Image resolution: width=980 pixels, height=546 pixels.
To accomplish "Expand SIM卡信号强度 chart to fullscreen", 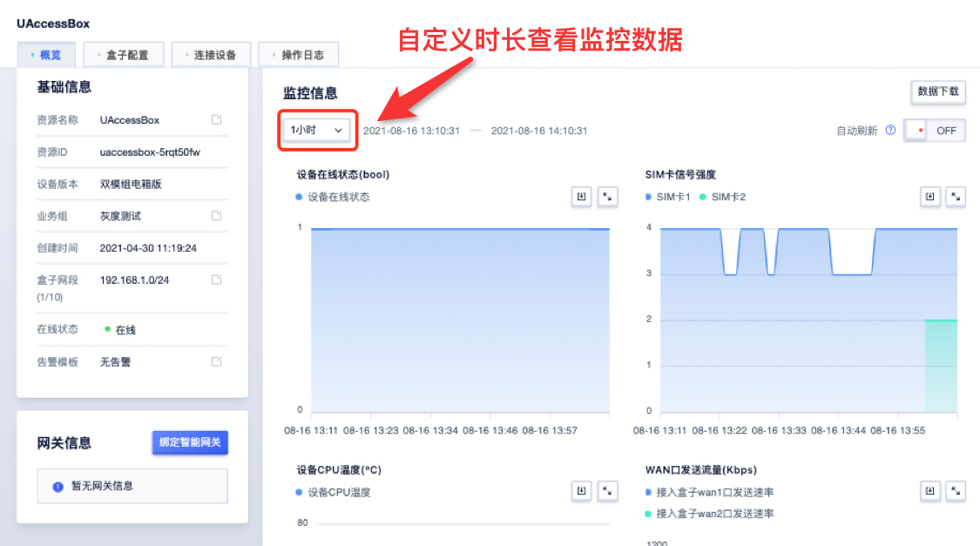I will [956, 197].
